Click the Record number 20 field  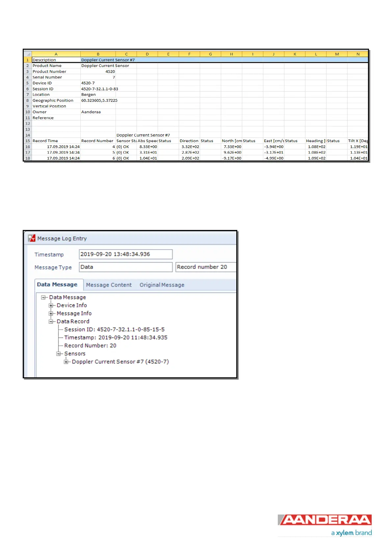pyautogui.click(x=206, y=267)
